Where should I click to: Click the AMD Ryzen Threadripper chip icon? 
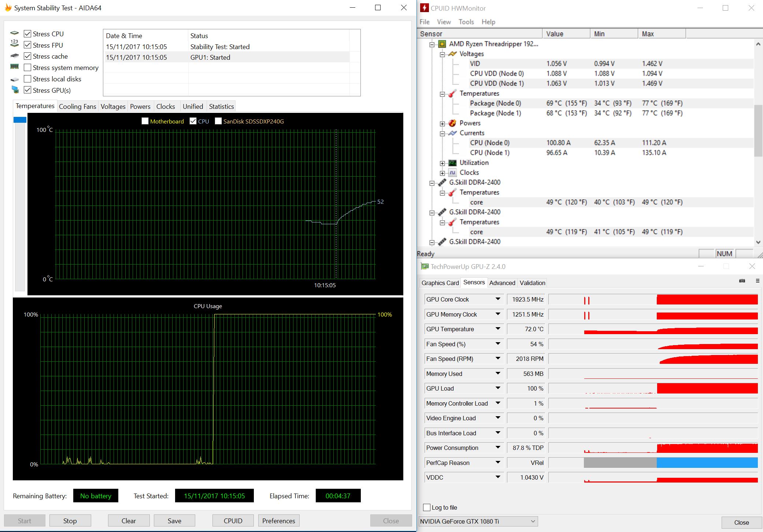pyautogui.click(x=442, y=44)
